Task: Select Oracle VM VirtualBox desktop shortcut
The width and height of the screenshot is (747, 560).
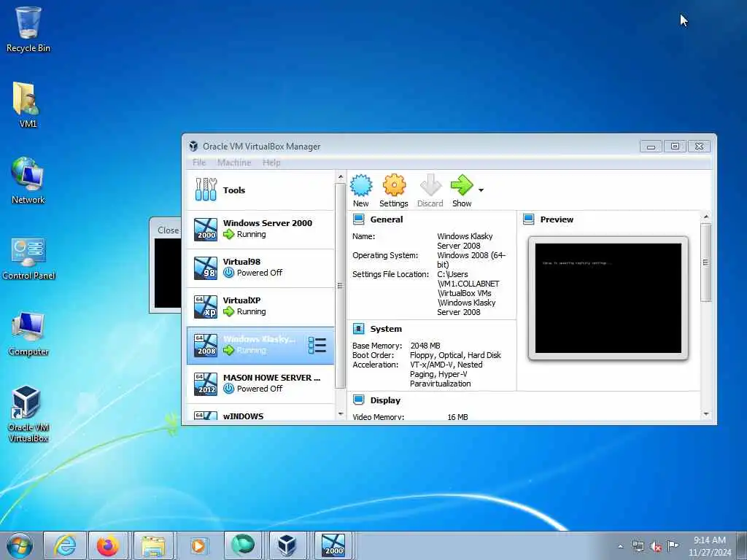Action: click(x=28, y=414)
